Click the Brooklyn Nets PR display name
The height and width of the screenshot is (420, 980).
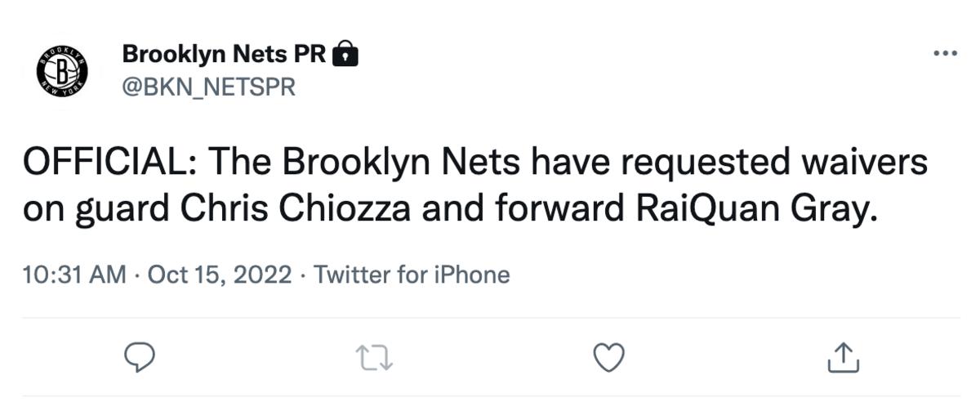[224, 54]
